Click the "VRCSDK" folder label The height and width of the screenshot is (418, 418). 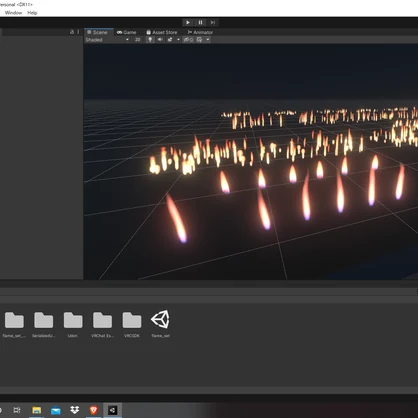click(x=132, y=336)
